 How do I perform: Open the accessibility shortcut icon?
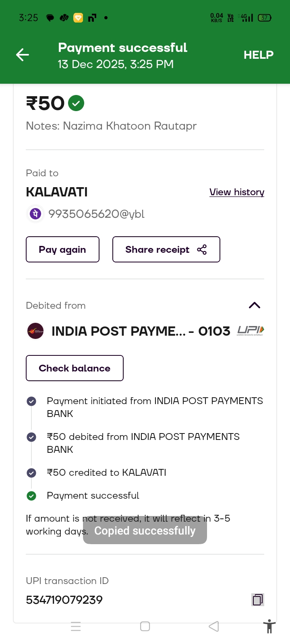(269, 627)
